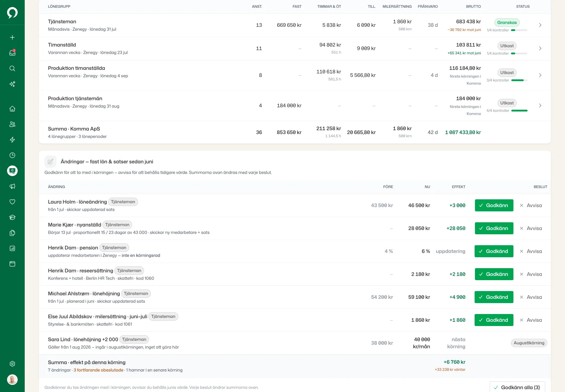The width and height of the screenshot is (565, 392).
Task: Open the documents copy icon in sidebar
Action: (x=12, y=233)
